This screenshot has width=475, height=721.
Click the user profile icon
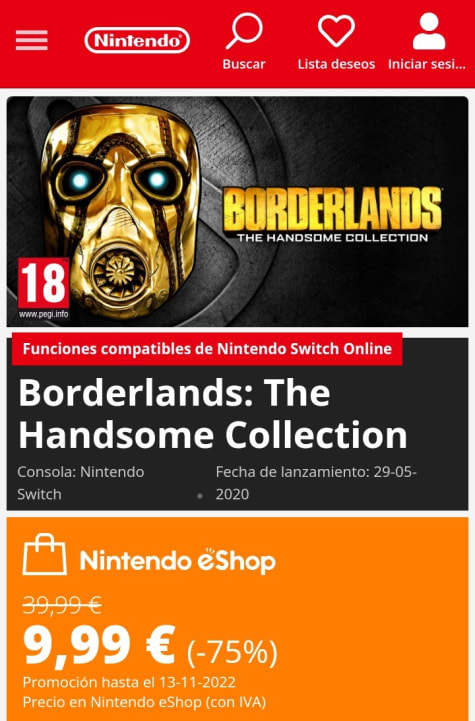coord(429,31)
